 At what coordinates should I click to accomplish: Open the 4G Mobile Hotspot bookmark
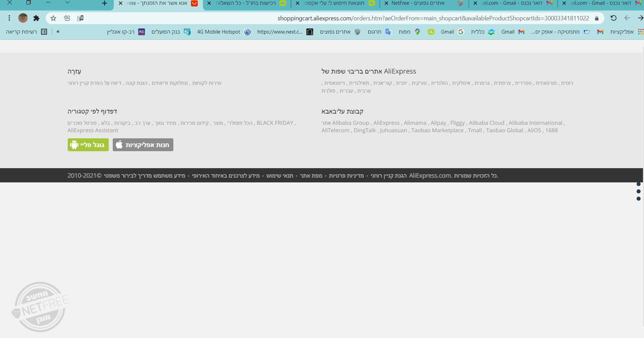tap(224, 32)
